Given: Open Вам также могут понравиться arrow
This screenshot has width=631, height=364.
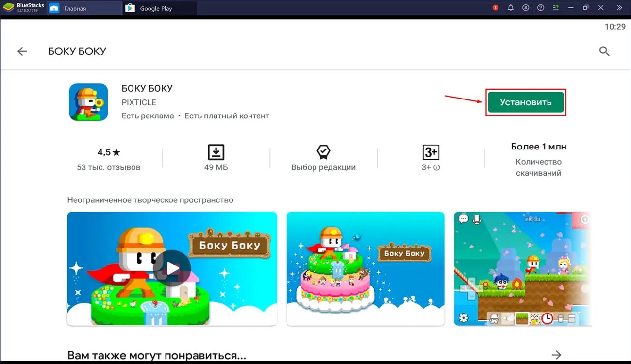Looking at the screenshot, I should (x=557, y=355).
